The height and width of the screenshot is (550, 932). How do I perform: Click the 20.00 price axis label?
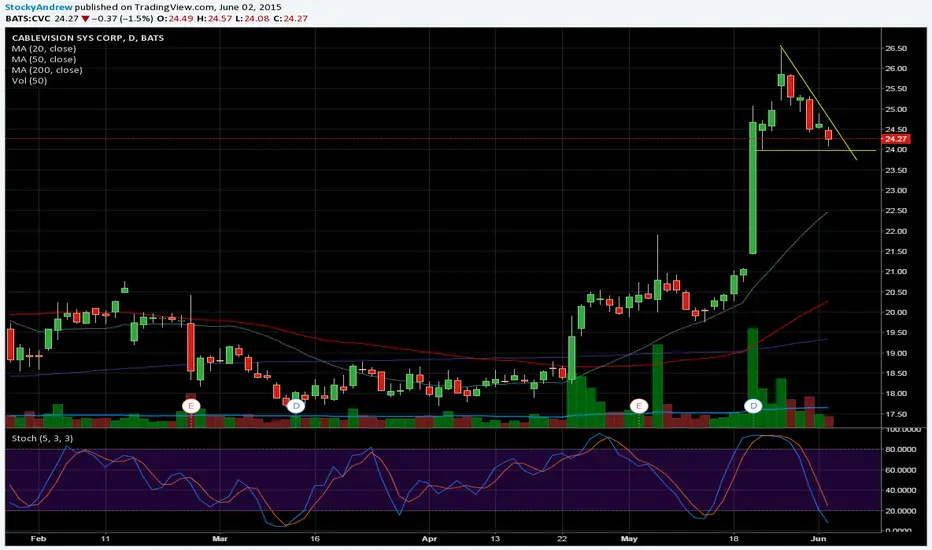(896, 312)
